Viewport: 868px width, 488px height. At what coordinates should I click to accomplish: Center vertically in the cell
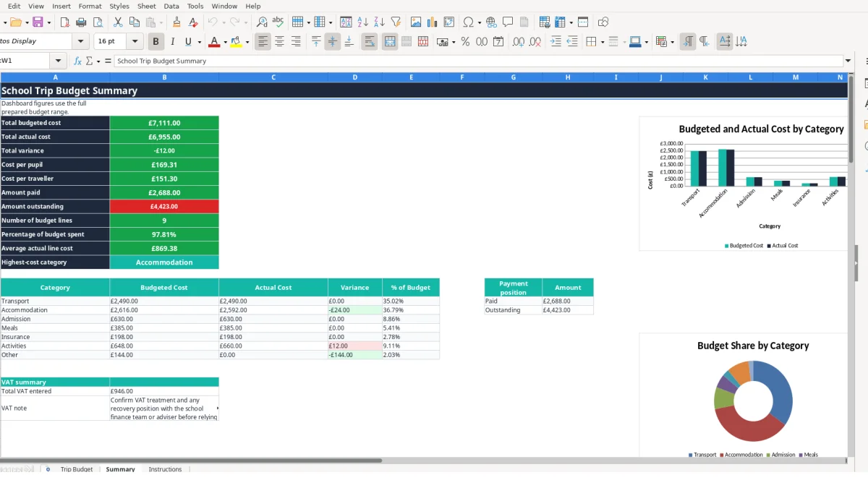(332, 42)
